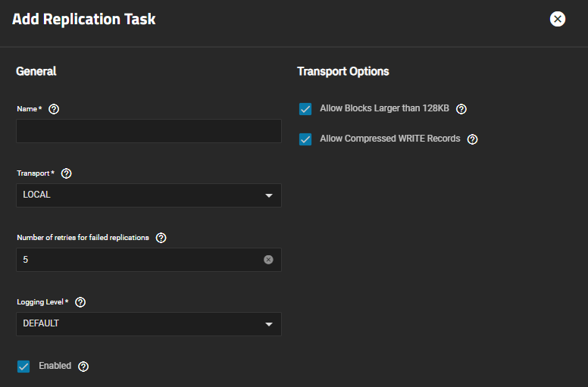The width and height of the screenshot is (588, 387).
Task: Click the Transport dropdown arrow
Action: (268, 195)
